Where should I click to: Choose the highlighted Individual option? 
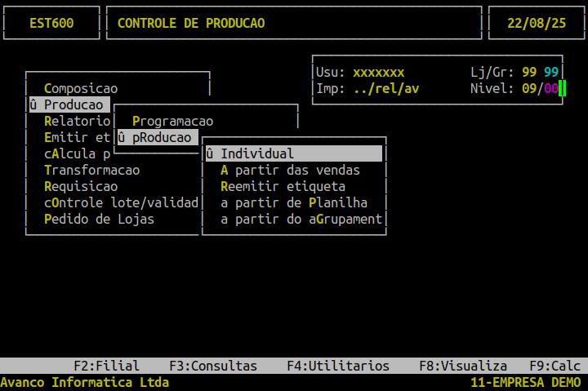(292, 153)
